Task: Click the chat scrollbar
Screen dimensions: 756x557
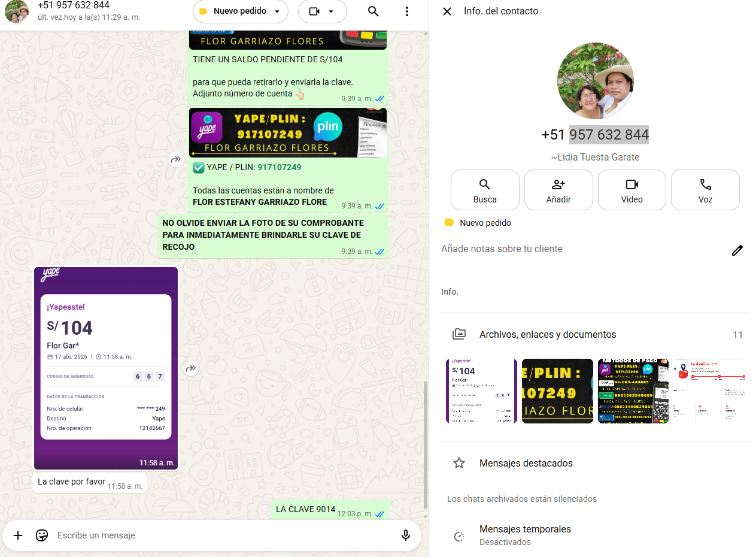Action: coord(426,443)
